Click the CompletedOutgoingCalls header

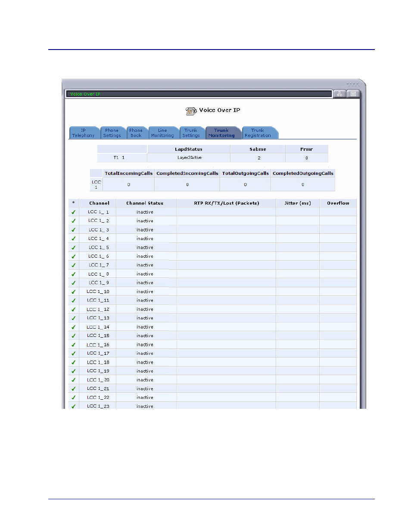point(303,173)
